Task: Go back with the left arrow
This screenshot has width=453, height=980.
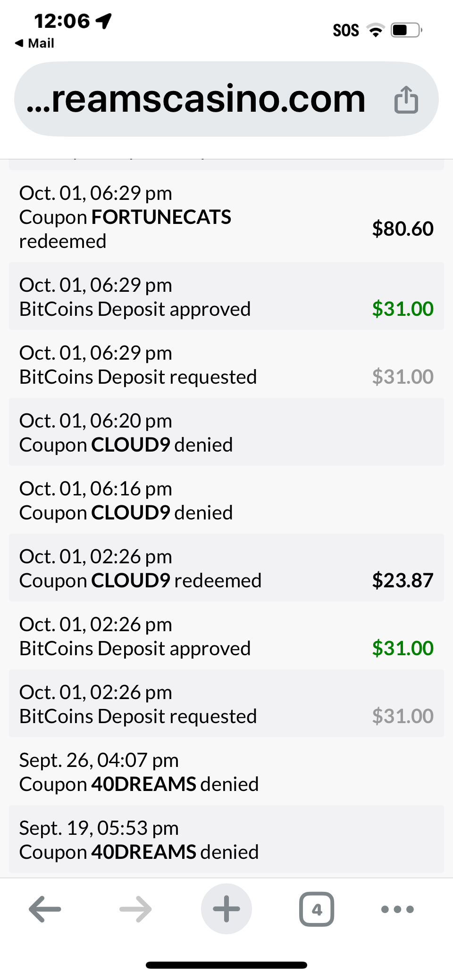Action: click(x=45, y=908)
